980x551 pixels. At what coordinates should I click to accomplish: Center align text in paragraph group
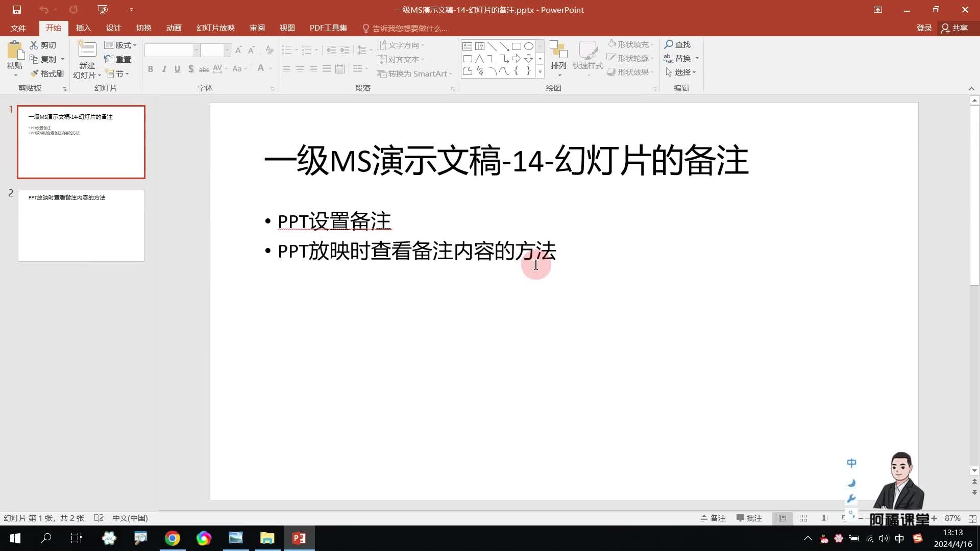pyautogui.click(x=300, y=69)
